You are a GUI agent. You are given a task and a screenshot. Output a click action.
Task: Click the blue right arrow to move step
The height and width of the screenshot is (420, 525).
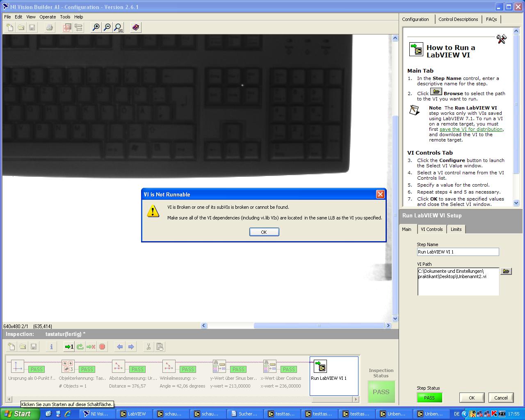131,347
